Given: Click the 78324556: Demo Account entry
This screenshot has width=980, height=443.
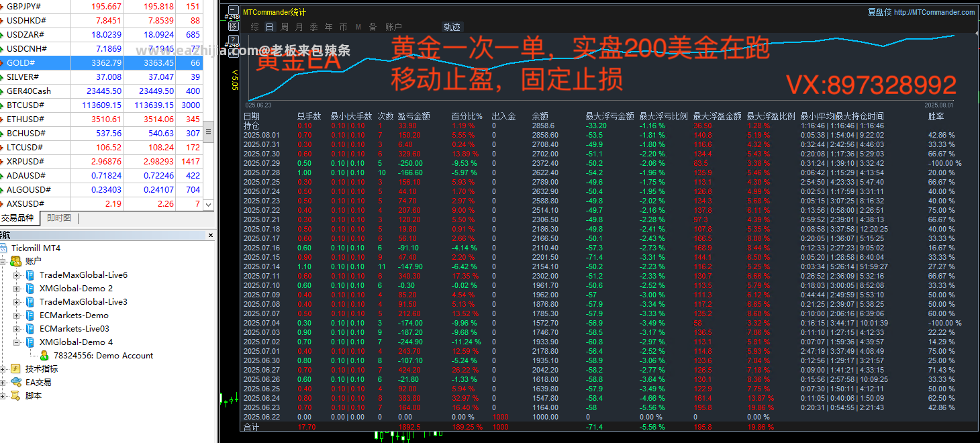Looking at the screenshot, I should click(103, 355).
